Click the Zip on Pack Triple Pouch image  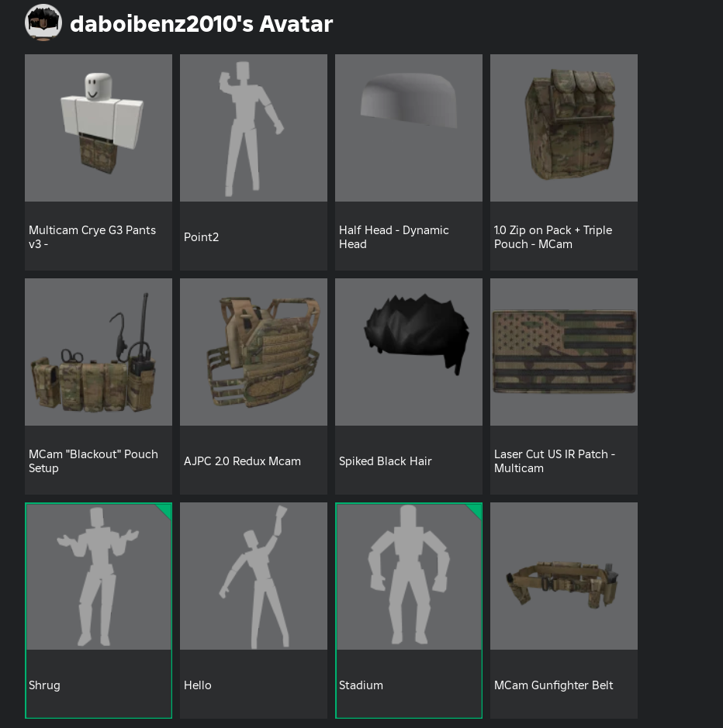(564, 128)
